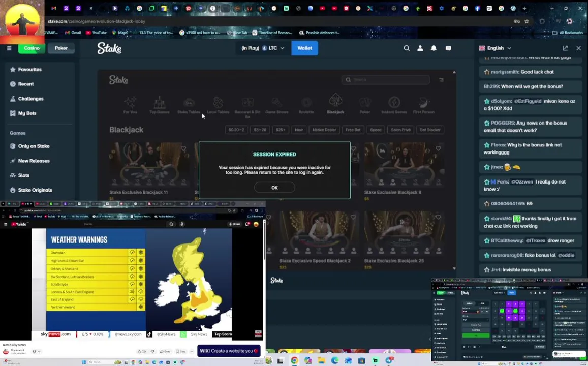Viewport: 588px width, 366px height.
Task: Click the Wix Create a website ad
Action: pos(229,351)
